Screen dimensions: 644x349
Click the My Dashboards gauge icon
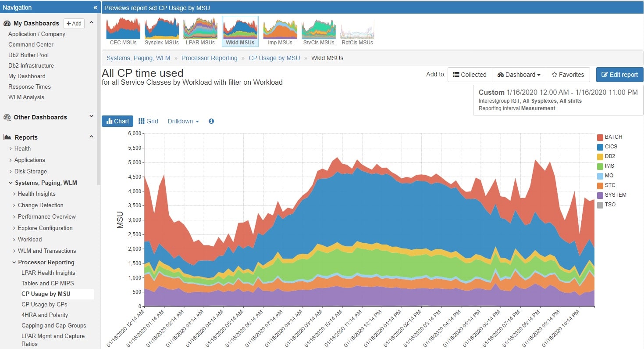click(x=7, y=23)
